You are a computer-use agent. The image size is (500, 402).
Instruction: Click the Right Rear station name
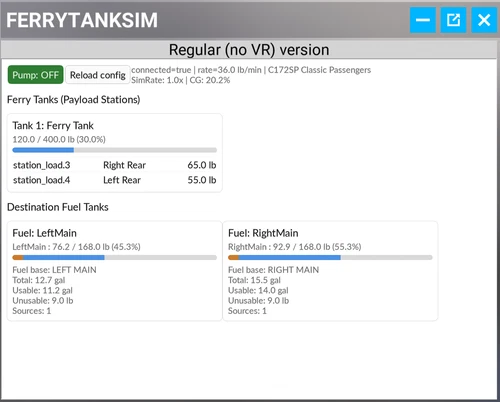point(124,165)
